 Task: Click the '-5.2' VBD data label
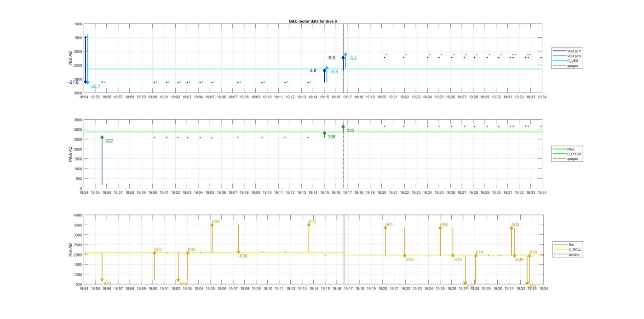pyautogui.click(x=353, y=58)
